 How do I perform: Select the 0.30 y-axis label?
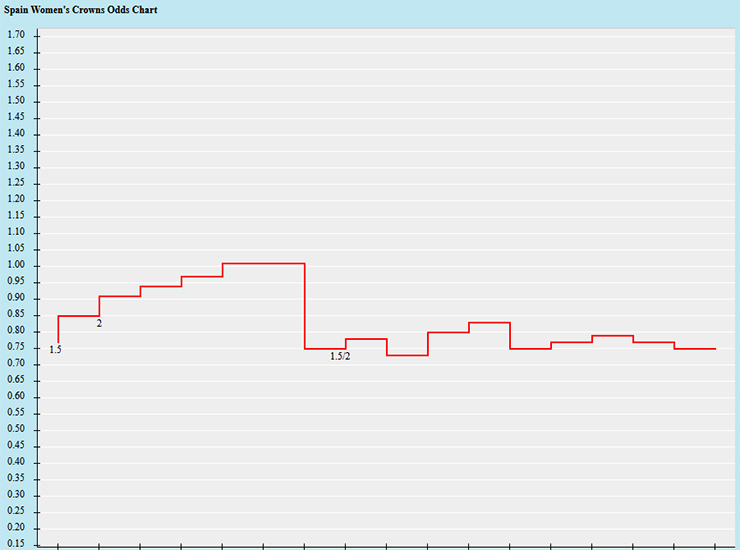[16, 494]
